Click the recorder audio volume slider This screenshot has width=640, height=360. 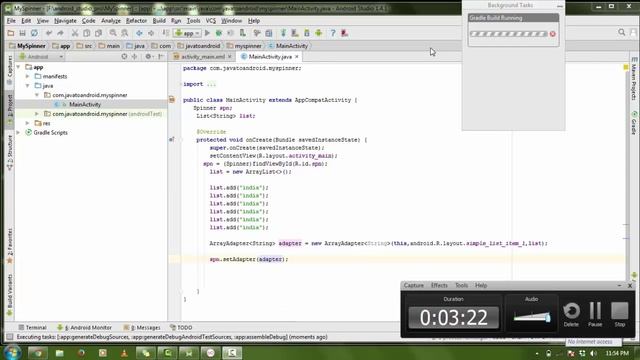pos(531,316)
